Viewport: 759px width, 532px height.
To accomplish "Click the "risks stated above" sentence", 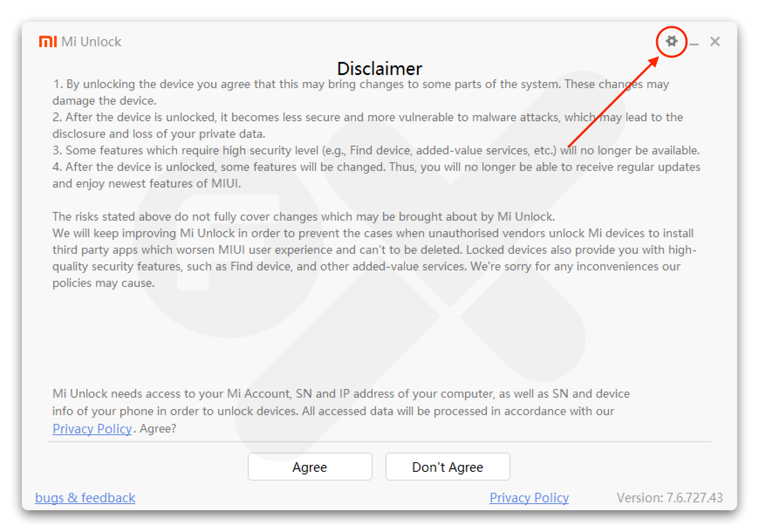I will (303, 217).
